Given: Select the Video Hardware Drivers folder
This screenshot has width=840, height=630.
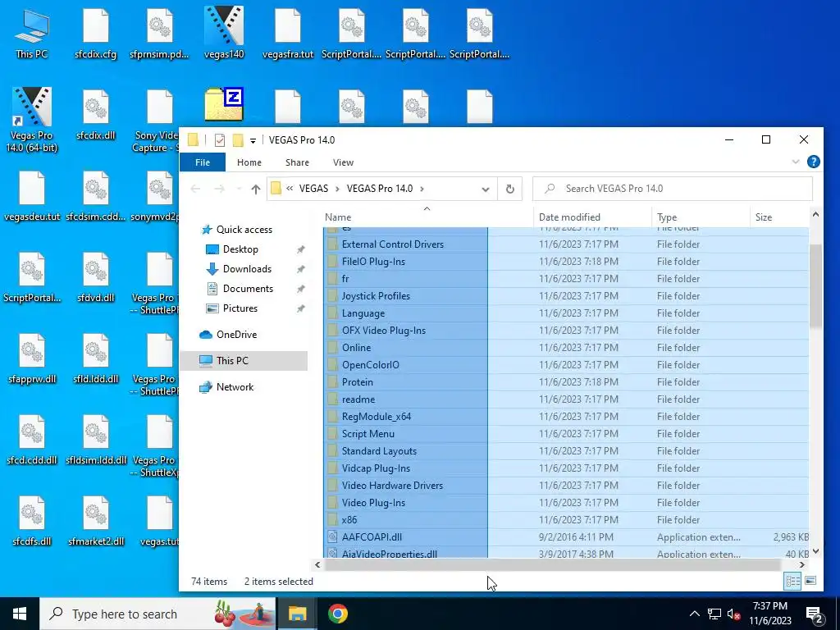Looking at the screenshot, I should point(392,486).
